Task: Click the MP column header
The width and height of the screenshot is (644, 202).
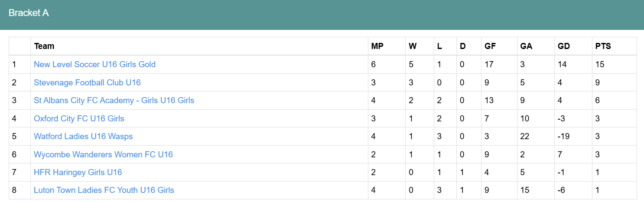Action: pos(377,46)
